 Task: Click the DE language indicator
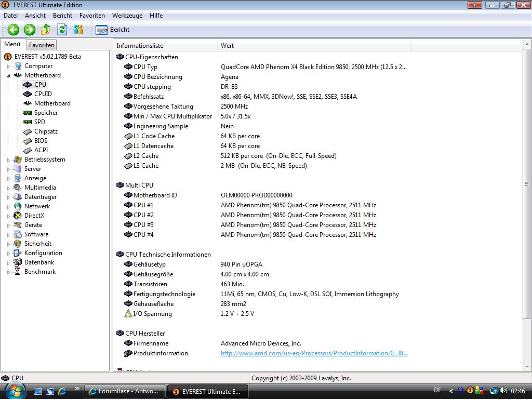tap(437, 391)
